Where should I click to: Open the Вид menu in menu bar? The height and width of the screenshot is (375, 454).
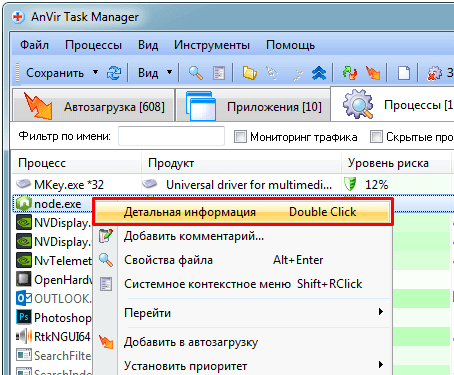pos(148,45)
